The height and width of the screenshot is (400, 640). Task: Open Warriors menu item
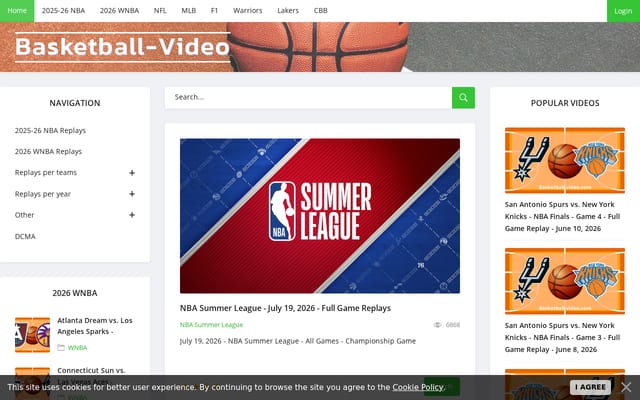(248, 11)
